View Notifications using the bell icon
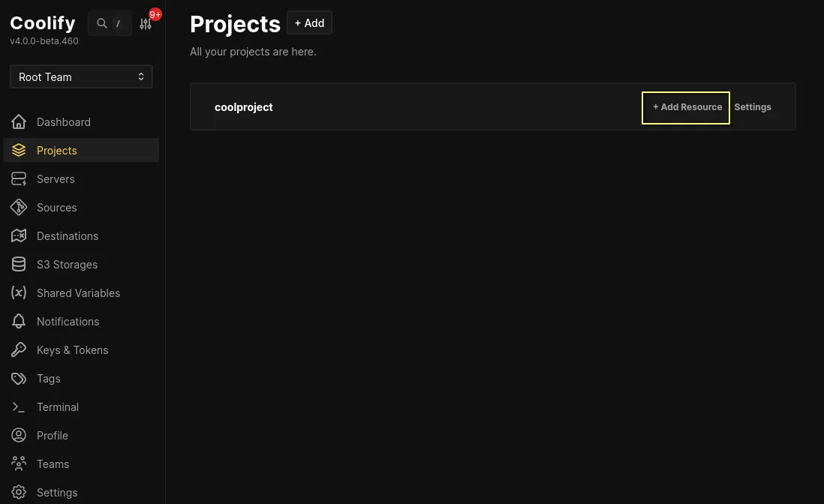The height and width of the screenshot is (504, 824). tap(19, 321)
